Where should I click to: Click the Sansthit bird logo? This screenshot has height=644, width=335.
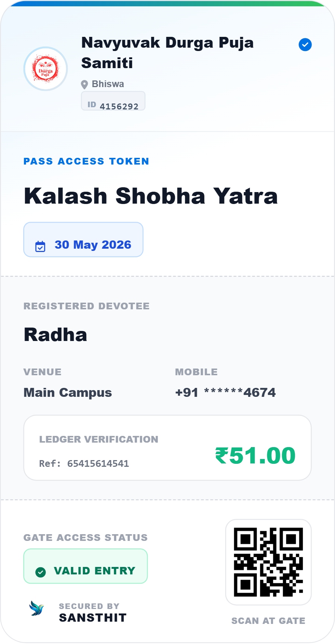coord(37,608)
